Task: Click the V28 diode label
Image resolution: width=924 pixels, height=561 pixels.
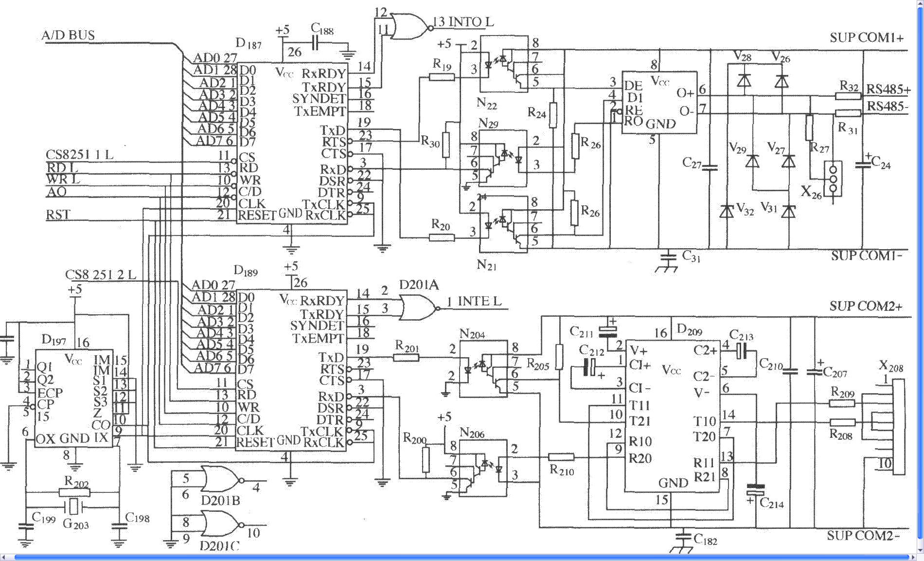Action: click(x=744, y=55)
